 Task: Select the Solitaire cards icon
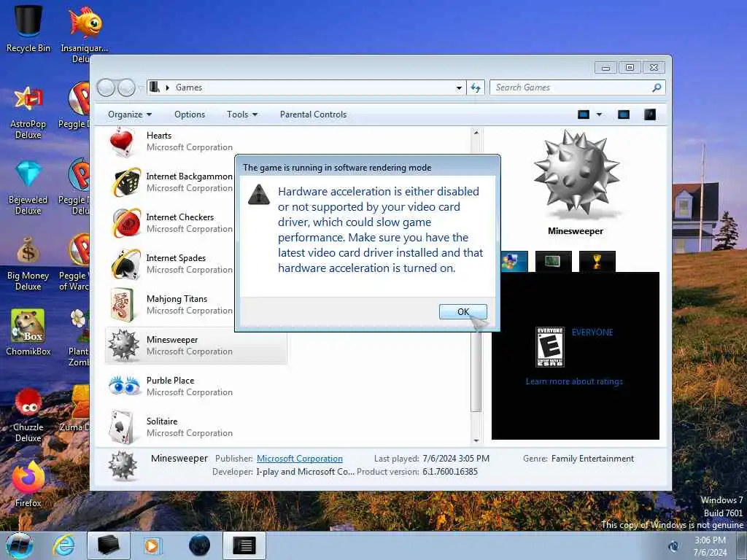coord(122,427)
